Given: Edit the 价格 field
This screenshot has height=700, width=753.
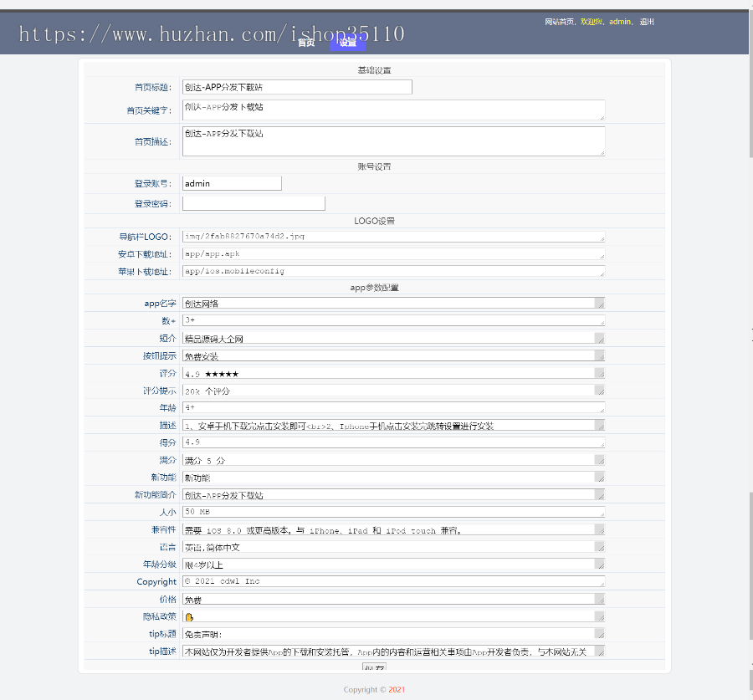Looking at the screenshot, I should click(x=393, y=599).
